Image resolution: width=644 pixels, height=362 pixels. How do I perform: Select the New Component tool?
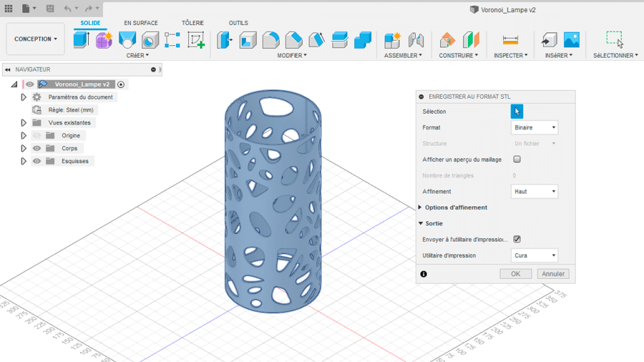pyautogui.click(x=392, y=40)
